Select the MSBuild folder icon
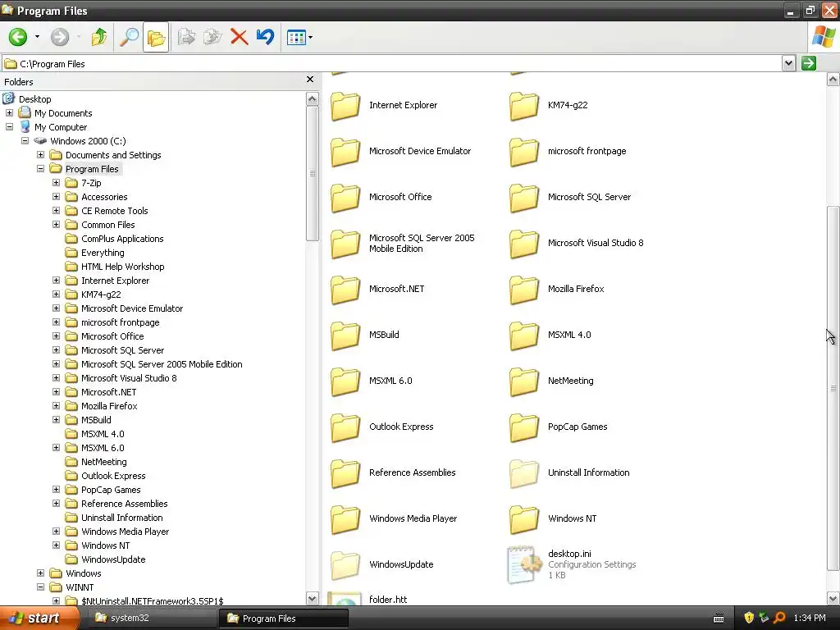 click(x=345, y=336)
